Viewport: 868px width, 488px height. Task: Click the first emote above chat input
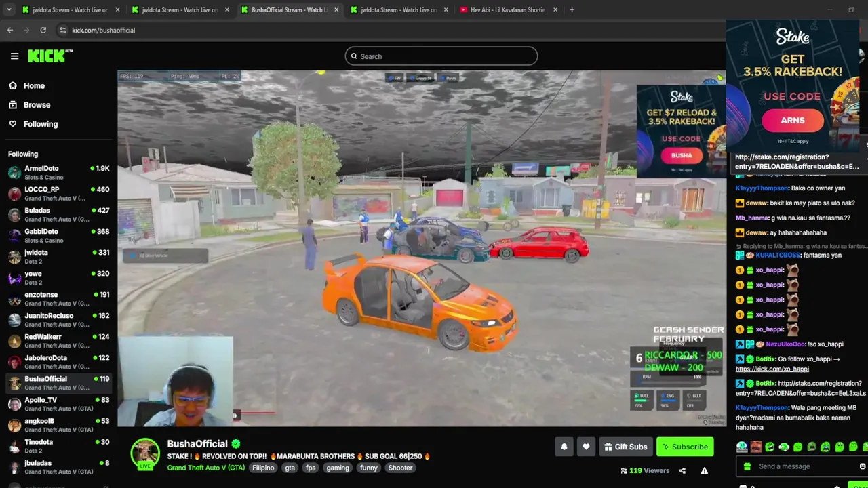742,447
